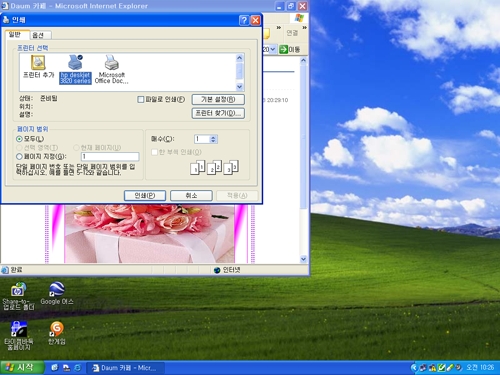Select the Microsoft Office Doc printer icon

tap(112, 69)
